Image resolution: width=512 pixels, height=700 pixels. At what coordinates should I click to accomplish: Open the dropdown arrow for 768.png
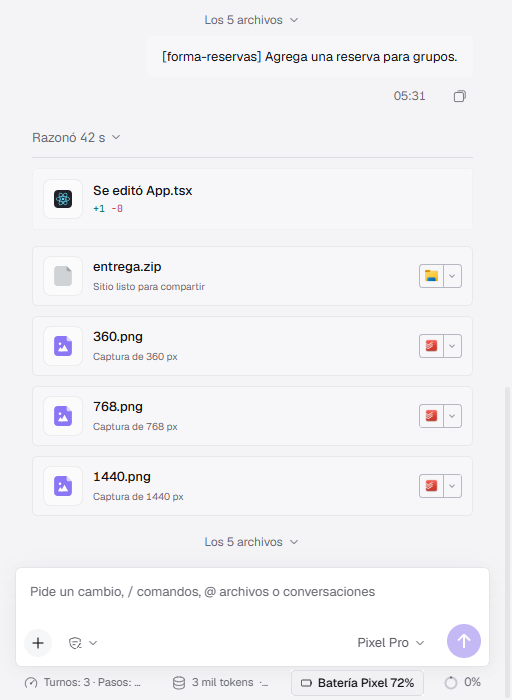click(452, 416)
